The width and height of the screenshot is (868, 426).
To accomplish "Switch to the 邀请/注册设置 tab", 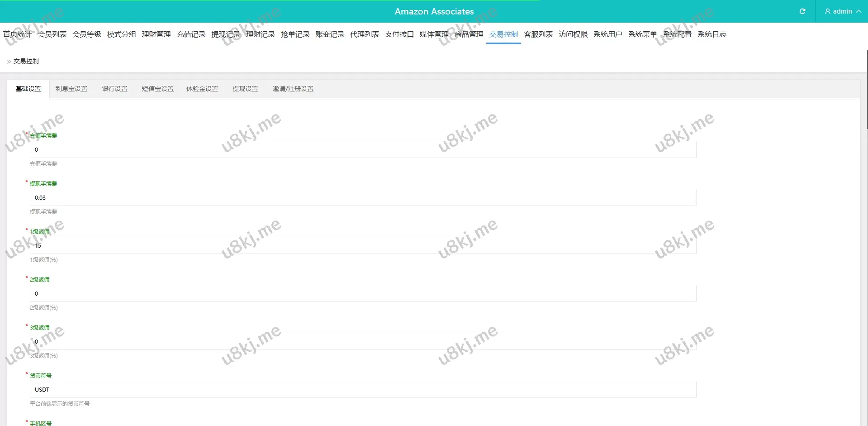I will point(293,89).
